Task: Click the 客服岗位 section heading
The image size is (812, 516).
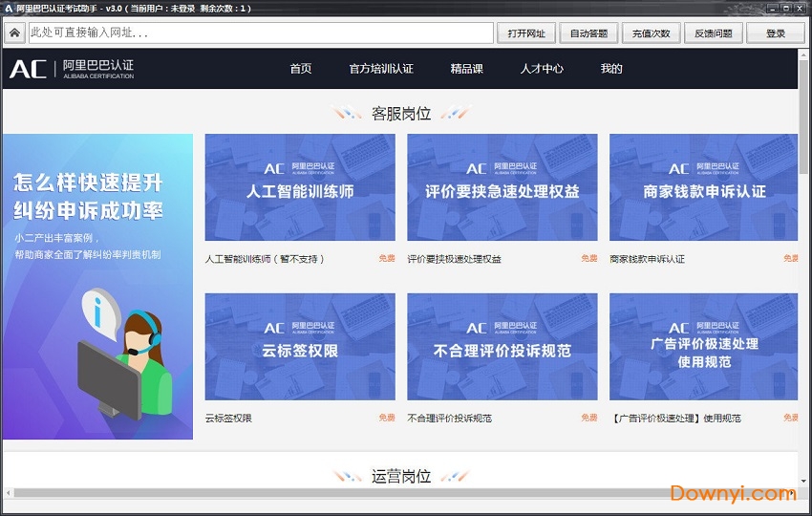Action: [401, 114]
